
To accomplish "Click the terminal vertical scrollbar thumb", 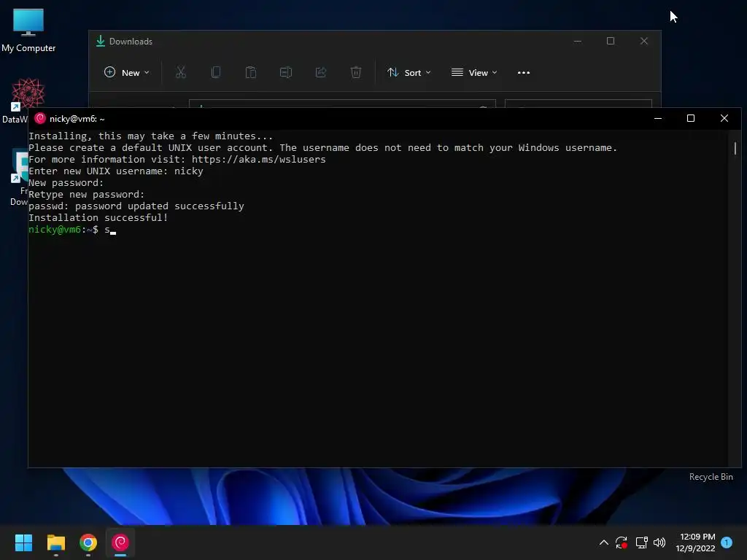I will (735, 148).
